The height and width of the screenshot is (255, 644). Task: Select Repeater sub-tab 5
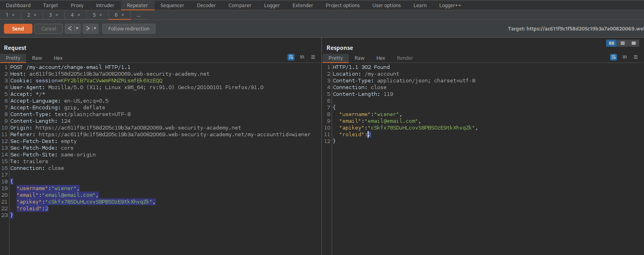[x=94, y=15]
